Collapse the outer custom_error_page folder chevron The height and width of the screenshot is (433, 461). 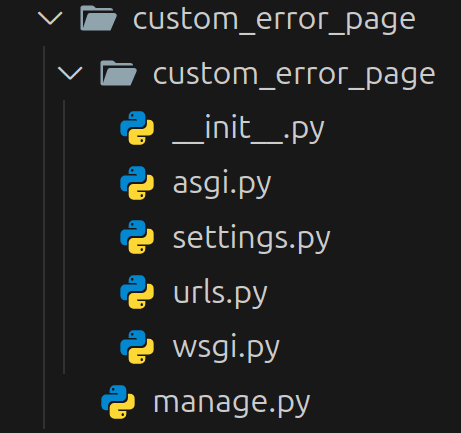pyautogui.click(x=50, y=18)
